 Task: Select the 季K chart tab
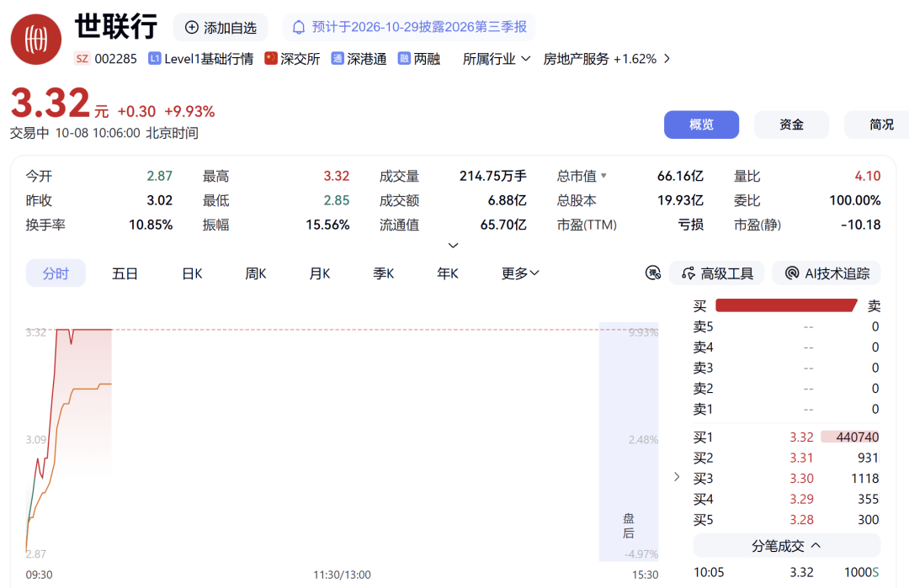[x=383, y=273]
